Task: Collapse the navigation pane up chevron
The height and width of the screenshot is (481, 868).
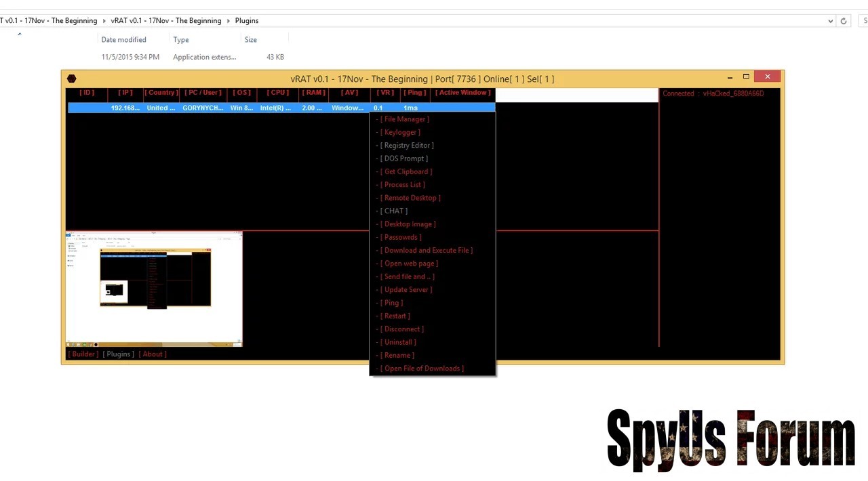Action: [19, 34]
